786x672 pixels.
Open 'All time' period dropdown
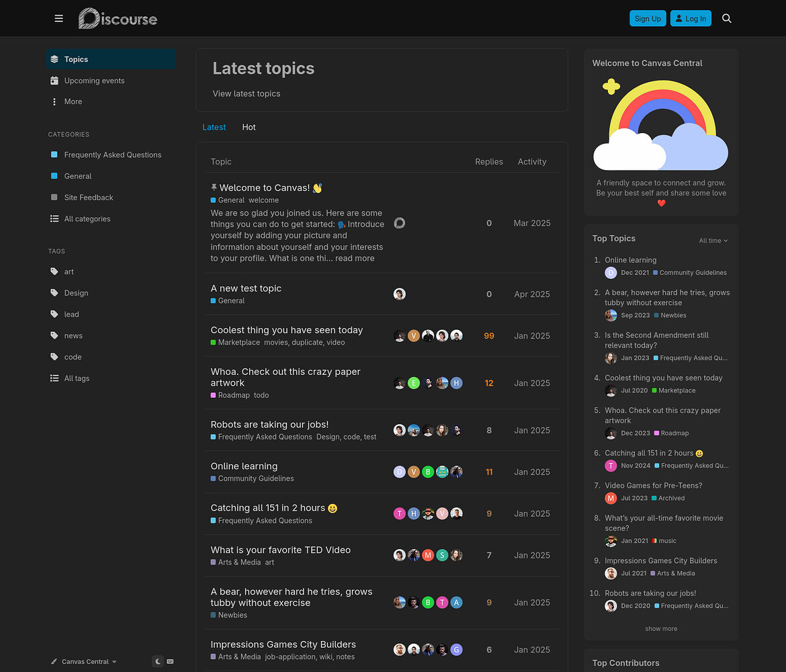(x=713, y=241)
